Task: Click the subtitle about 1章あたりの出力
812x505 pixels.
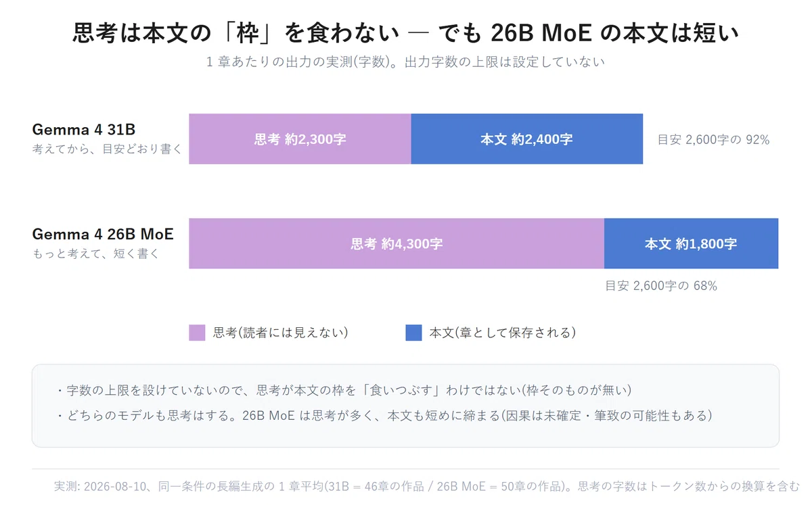Action: pos(405,62)
